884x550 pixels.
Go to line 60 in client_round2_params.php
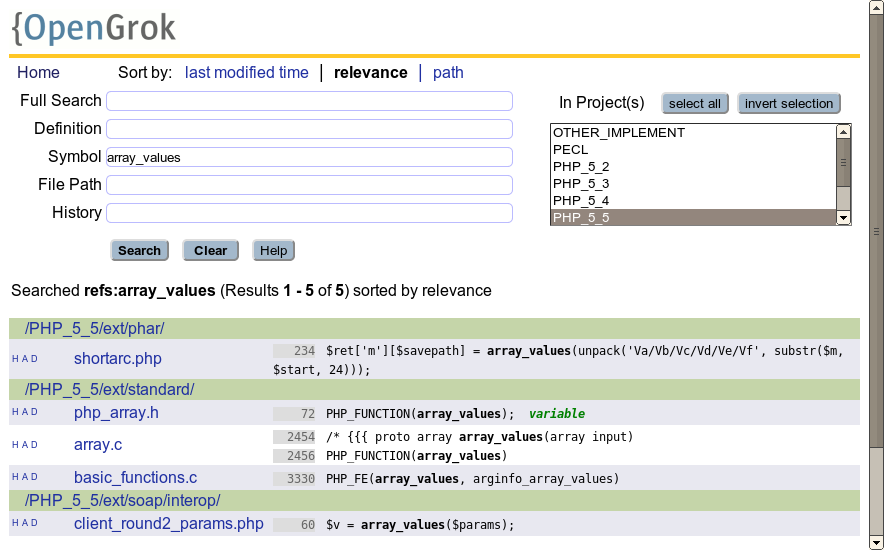point(294,525)
